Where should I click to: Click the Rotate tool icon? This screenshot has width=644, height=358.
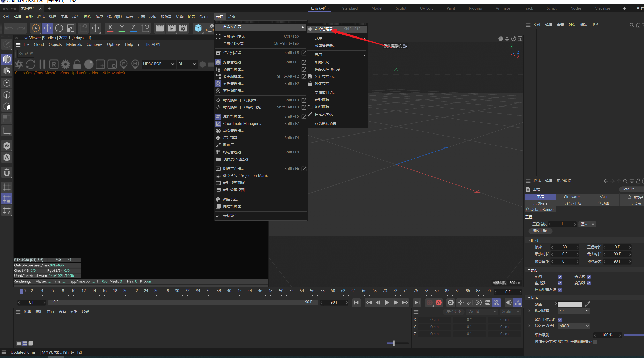point(59,28)
